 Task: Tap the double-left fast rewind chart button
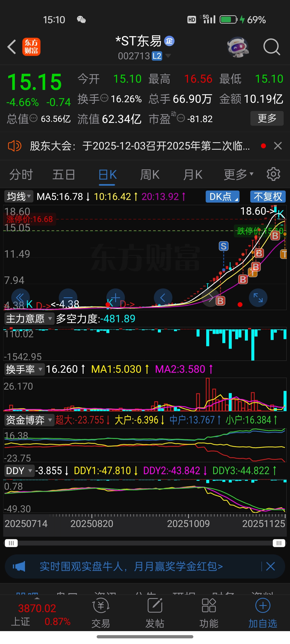click(x=20, y=298)
